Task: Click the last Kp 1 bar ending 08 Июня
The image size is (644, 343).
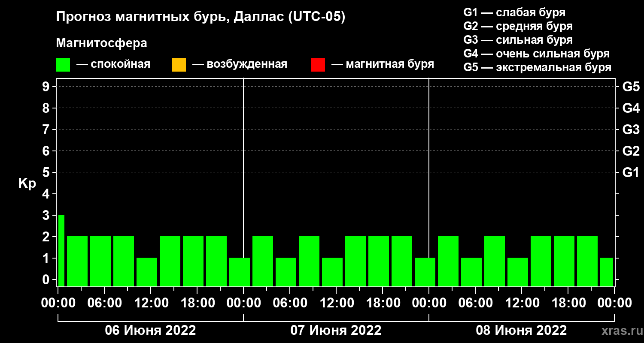Action: coord(607,272)
